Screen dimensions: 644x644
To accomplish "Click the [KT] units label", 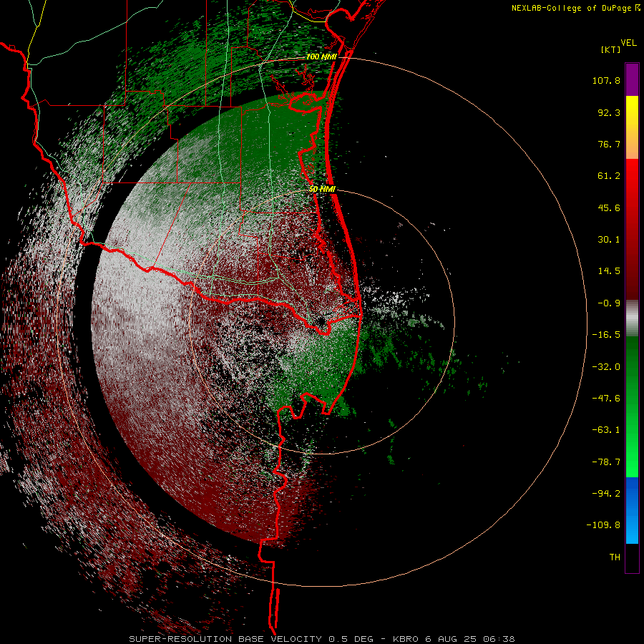I will pos(610,49).
